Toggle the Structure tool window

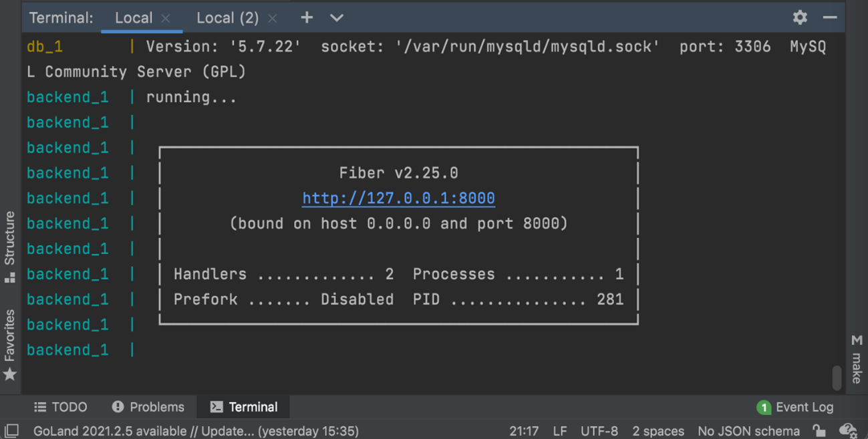[10, 246]
